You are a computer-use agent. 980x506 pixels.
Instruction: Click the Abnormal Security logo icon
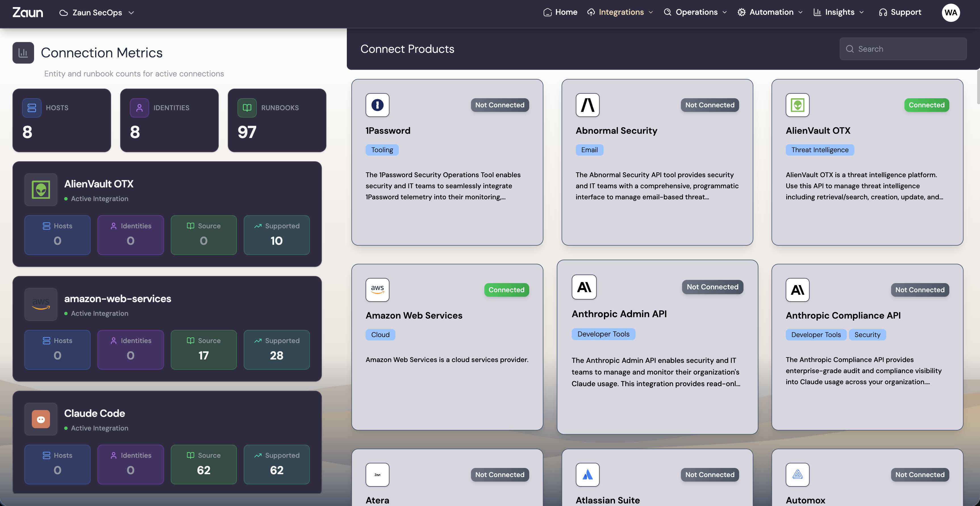(x=587, y=105)
